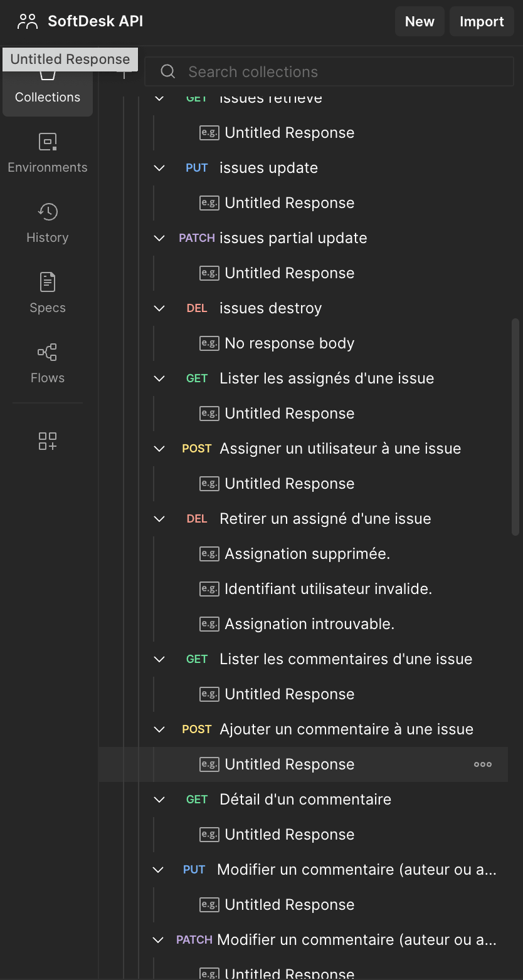Select the Assignation introuvable response
The width and height of the screenshot is (523, 980).
[x=307, y=623]
